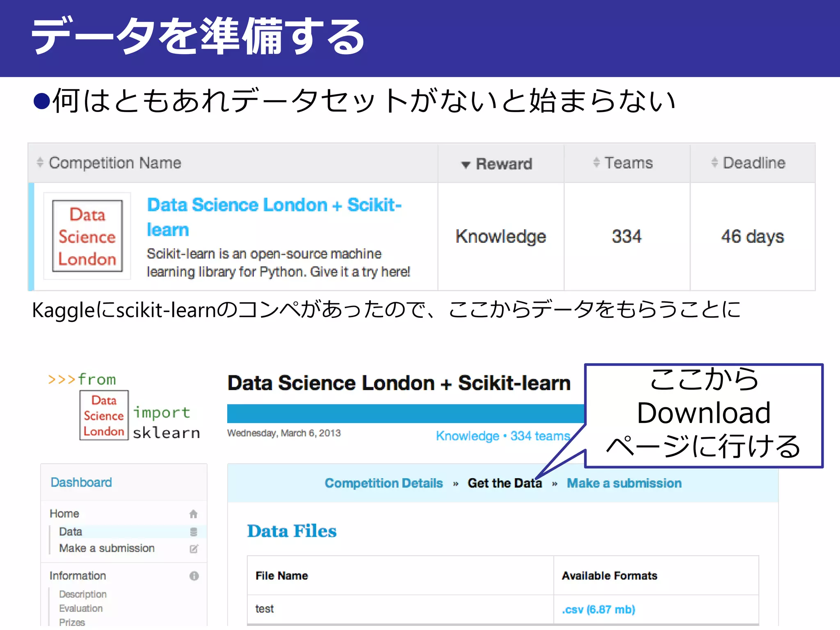The width and height of the screenshot is (840, 630).
Task: Click the small Data Science London logo near sklearn
Action: coord(104,415)
